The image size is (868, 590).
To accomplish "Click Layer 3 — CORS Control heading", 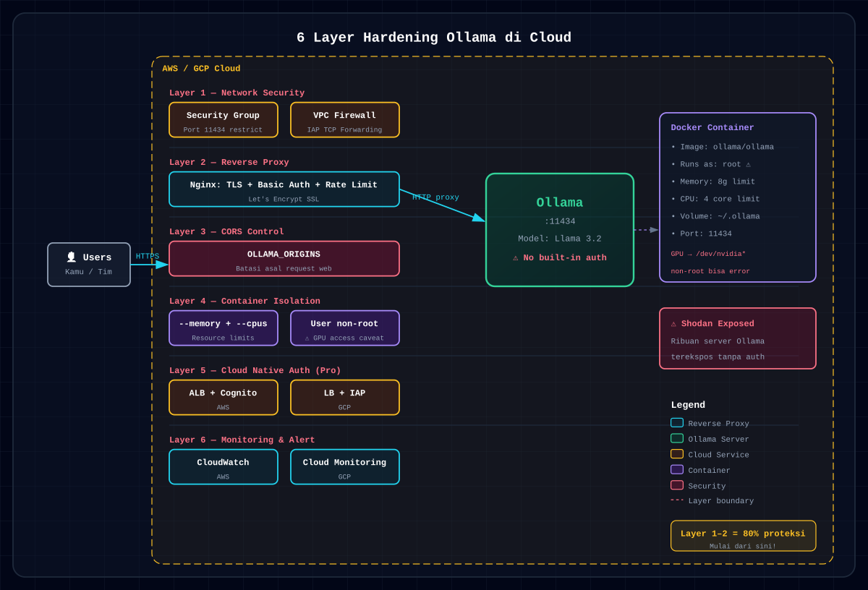I will tap(226, 232).
